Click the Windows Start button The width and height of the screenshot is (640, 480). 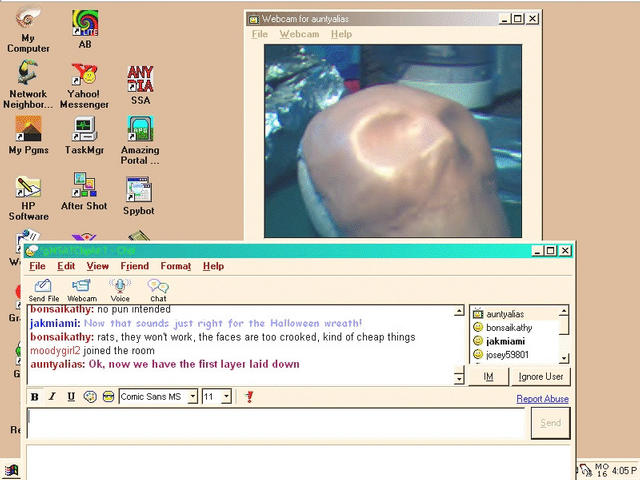(11, 470)
